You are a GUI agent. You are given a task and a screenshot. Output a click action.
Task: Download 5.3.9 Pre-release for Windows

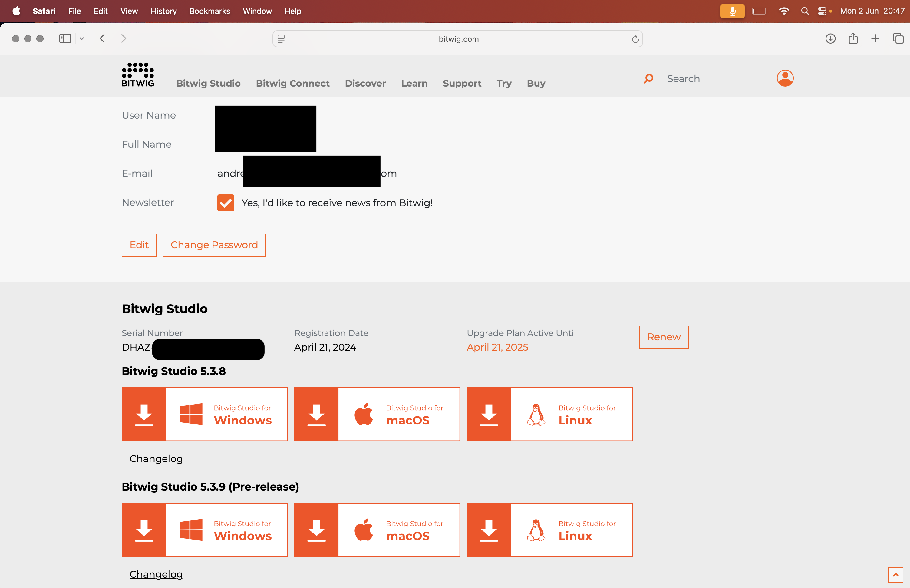click(x=205, y=530)
